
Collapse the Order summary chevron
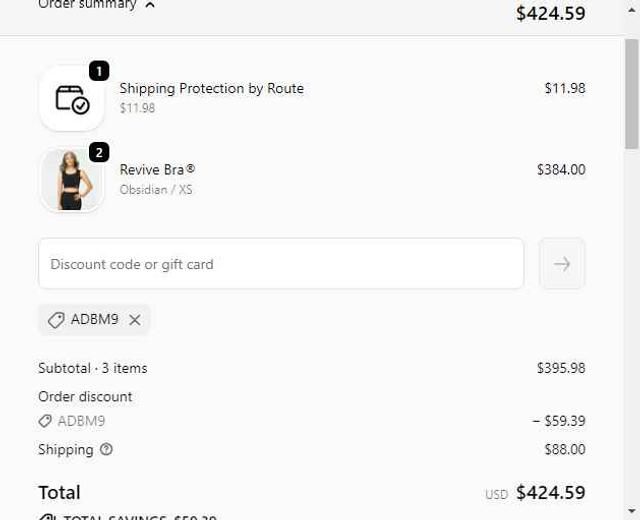click(x=150, y=5)
